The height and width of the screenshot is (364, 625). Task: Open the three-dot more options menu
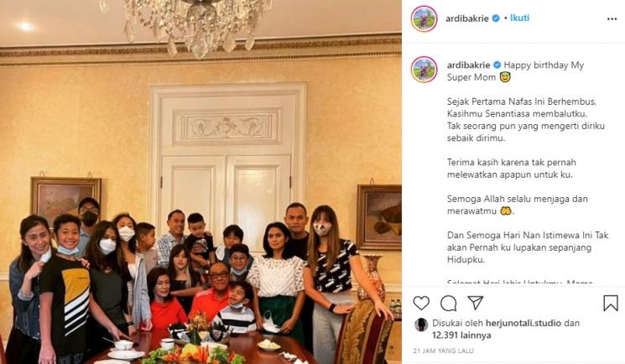[612, 18]
